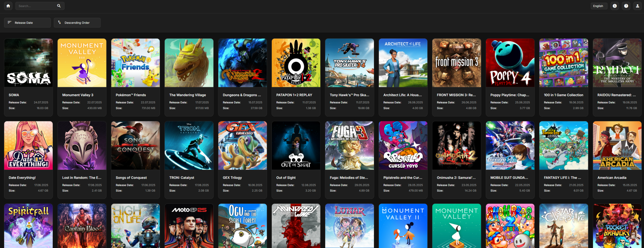Screen dimensions: 644x248
Task: Focus the Search input field
Action: coord(35,6)
